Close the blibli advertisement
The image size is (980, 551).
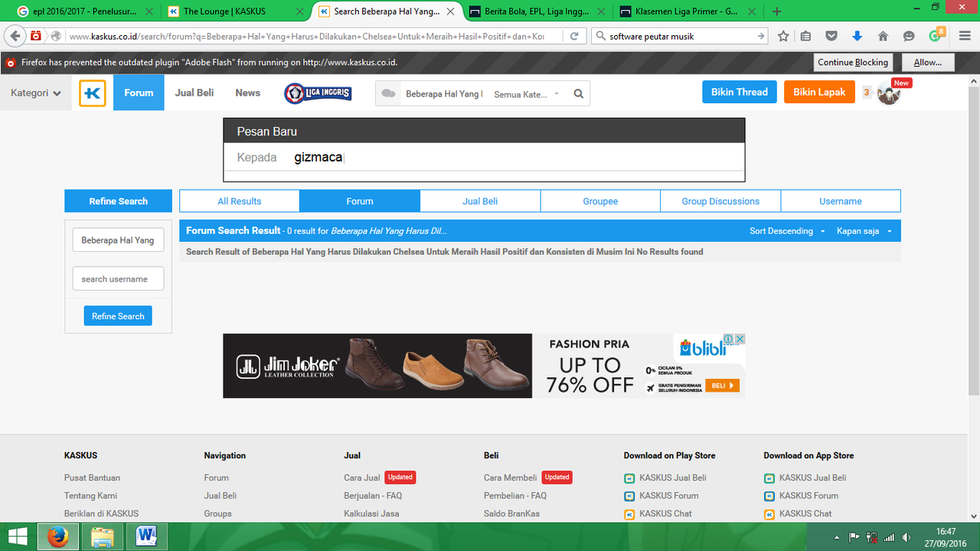pos(740,339)
